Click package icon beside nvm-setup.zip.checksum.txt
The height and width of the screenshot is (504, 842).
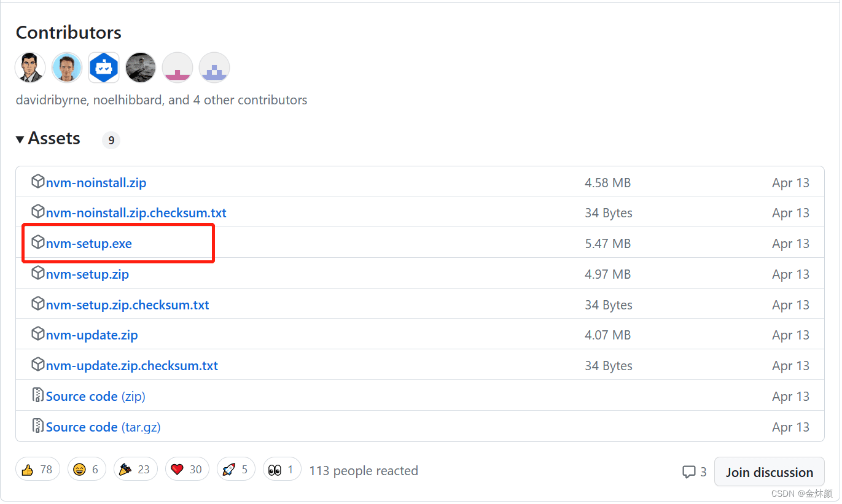point(38,303)
